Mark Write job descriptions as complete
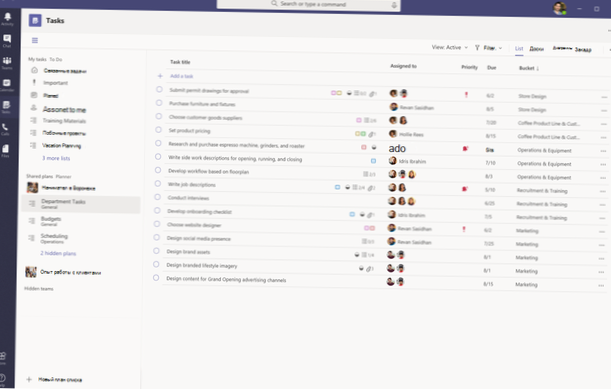Viewport: 611px width, 389px height. click(157, 184)
